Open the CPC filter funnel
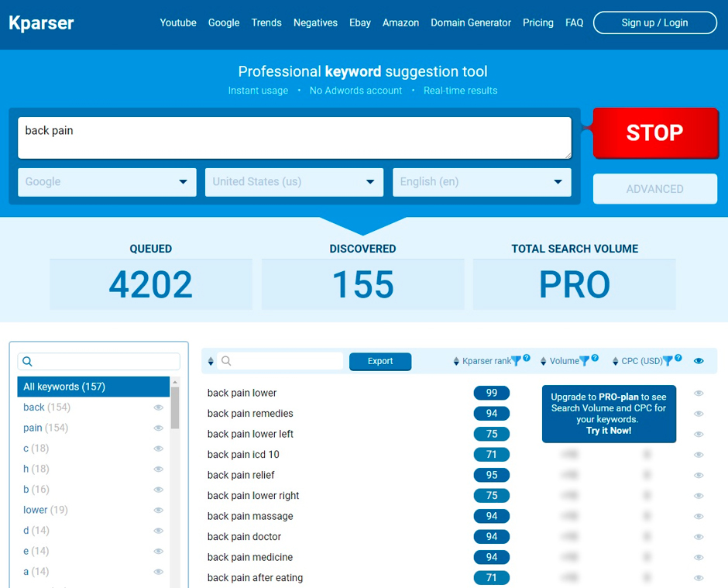Image resolution: width=728 pixels, height=588 pixels. point(668,361)
